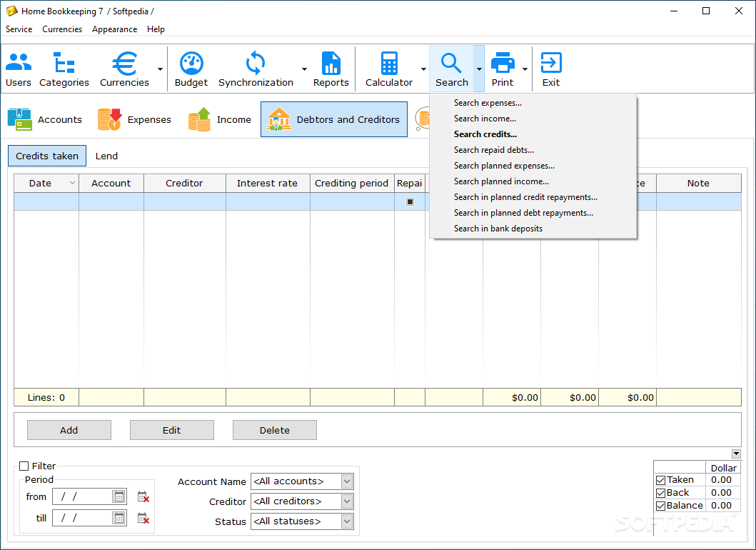Open calendar picker for 'till' date
Screen dimensions: 756x550
click(x=119, y=518)
